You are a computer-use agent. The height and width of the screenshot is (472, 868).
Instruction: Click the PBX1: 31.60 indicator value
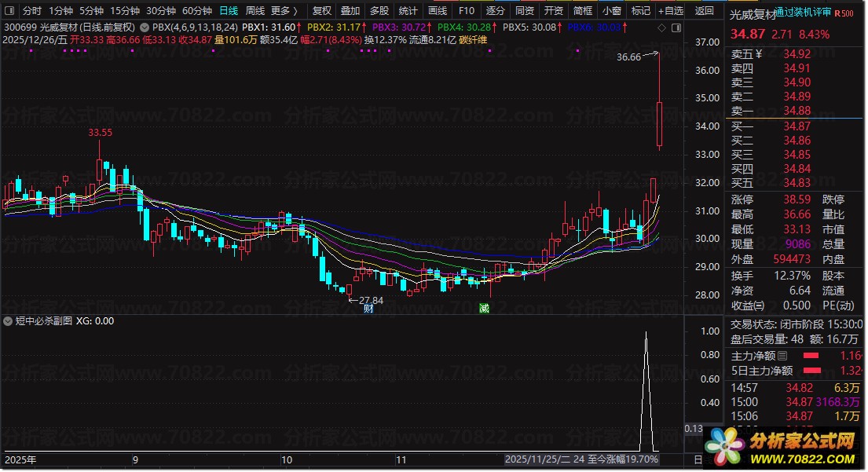pyautogui.click(x=269, y=27)
